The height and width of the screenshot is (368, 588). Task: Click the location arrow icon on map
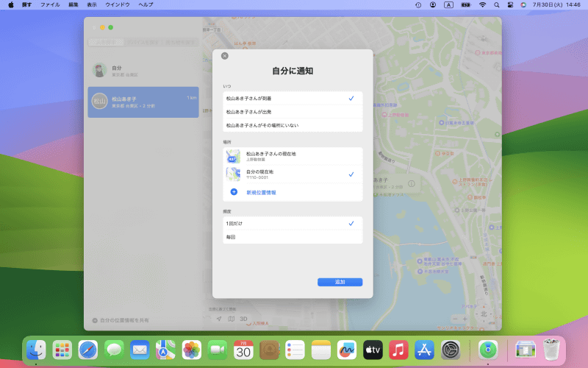point(219,319)
